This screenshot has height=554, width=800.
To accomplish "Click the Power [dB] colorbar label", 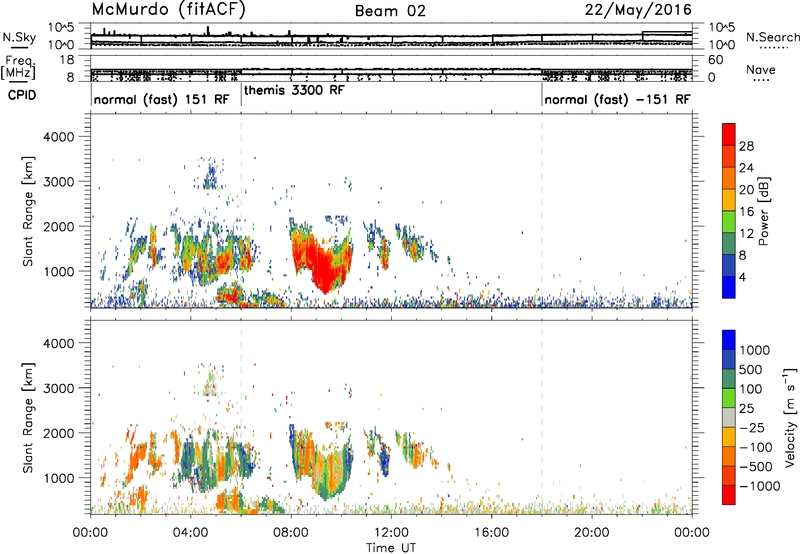I will point(764,211).
